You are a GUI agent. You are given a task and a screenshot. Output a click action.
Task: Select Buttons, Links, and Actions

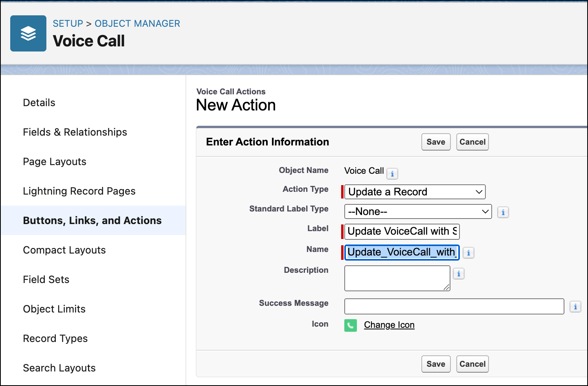[92, 221]
